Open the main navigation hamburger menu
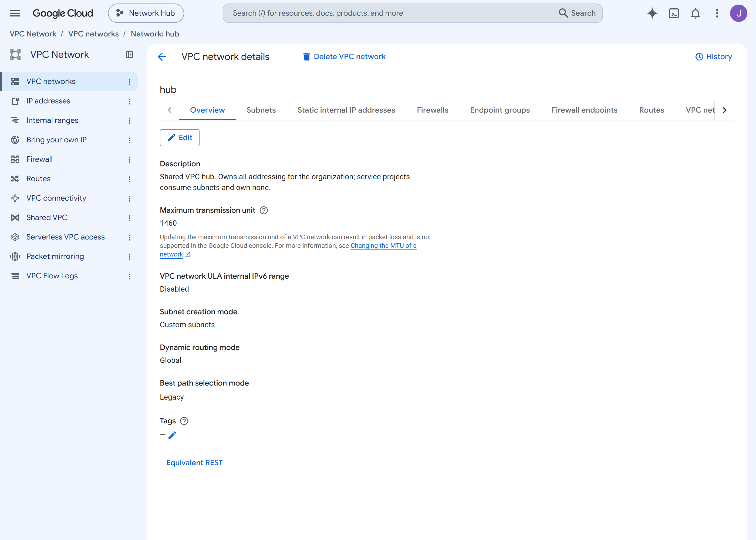This screenshot has width=756, height=540. 15,13
